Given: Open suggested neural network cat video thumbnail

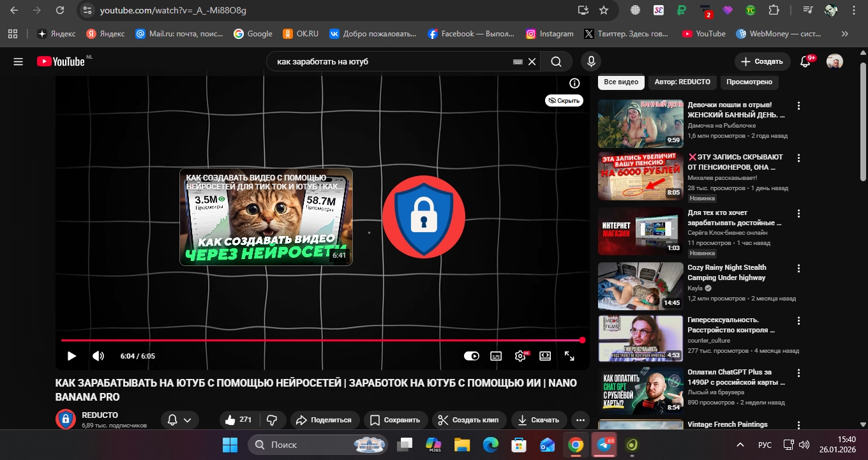Looking at the screenshot, I should click(x=266, y=217).
